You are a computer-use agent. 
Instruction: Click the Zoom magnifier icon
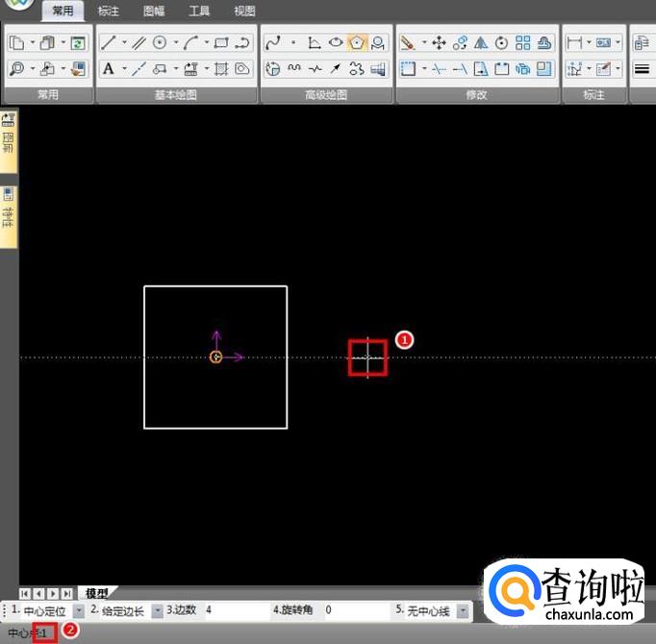[x=17, y=68]
